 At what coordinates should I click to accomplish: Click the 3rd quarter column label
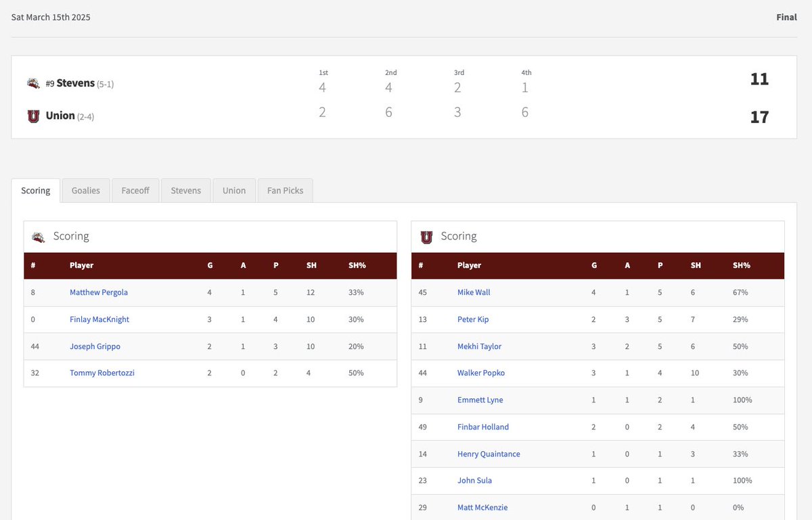[459, 72]
